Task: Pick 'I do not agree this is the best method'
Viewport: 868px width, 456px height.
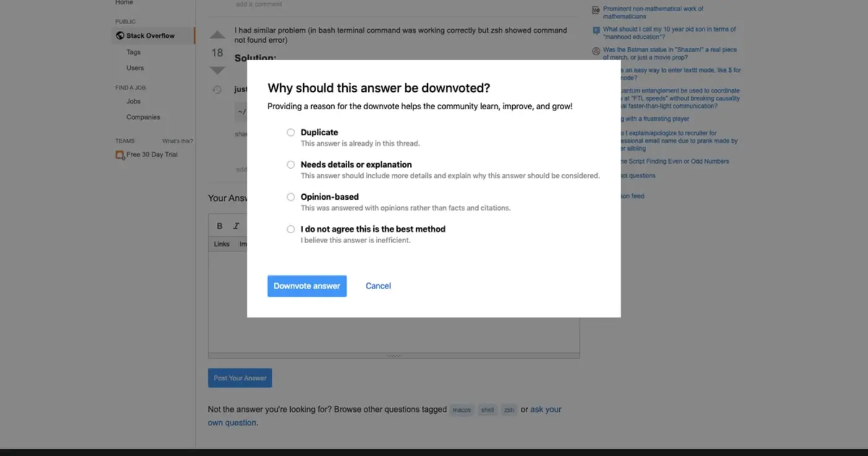Action: point(291,229)
